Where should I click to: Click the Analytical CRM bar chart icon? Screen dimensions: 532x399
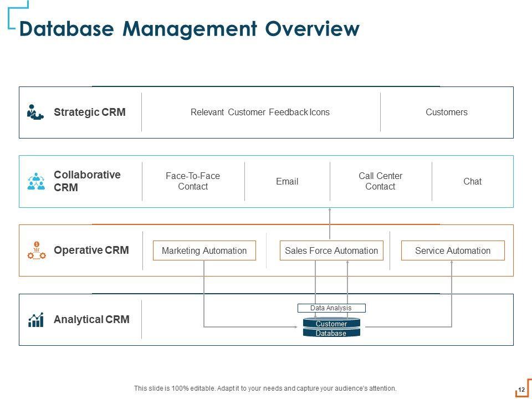(36, 320)
